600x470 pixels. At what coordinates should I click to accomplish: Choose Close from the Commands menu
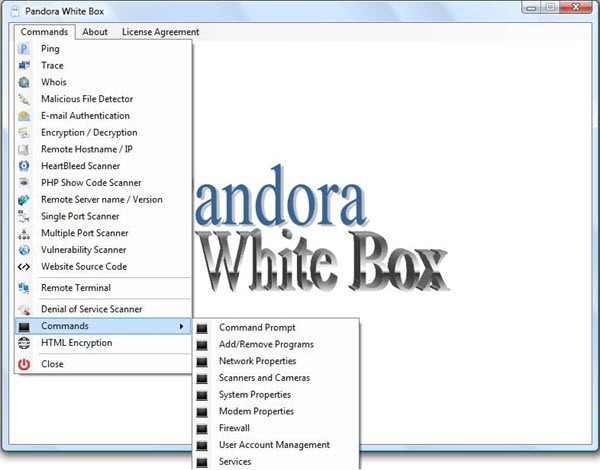[x=103, y=364]
